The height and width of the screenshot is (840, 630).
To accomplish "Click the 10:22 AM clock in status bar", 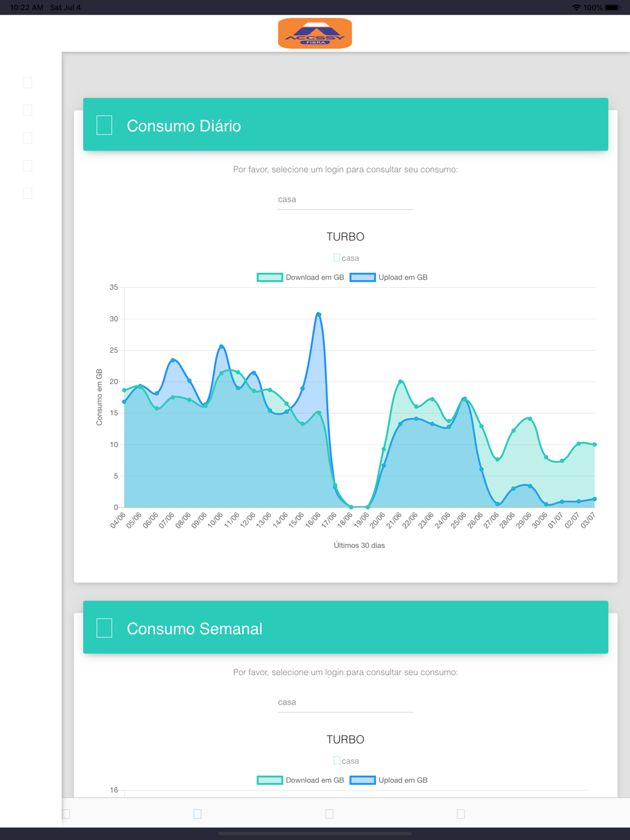I will 27,8.
